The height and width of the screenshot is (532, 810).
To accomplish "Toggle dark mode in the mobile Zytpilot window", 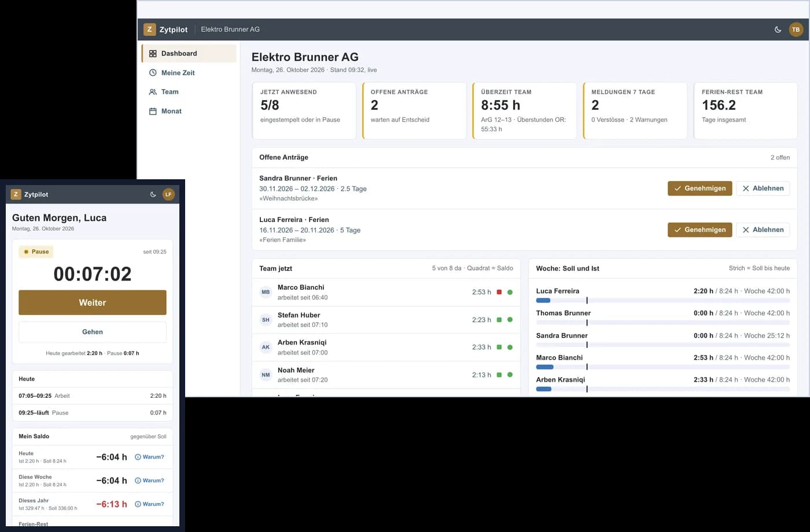I will [x=153, y=194].
